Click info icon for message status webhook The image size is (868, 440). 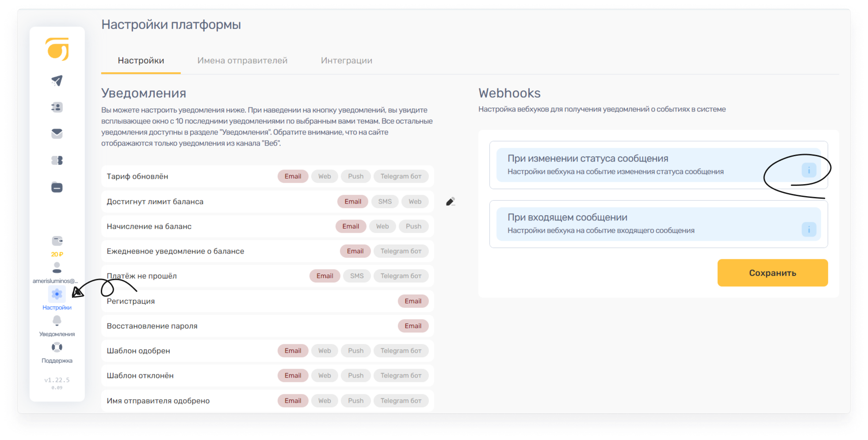pyautogui.click(x=809, y=170)
